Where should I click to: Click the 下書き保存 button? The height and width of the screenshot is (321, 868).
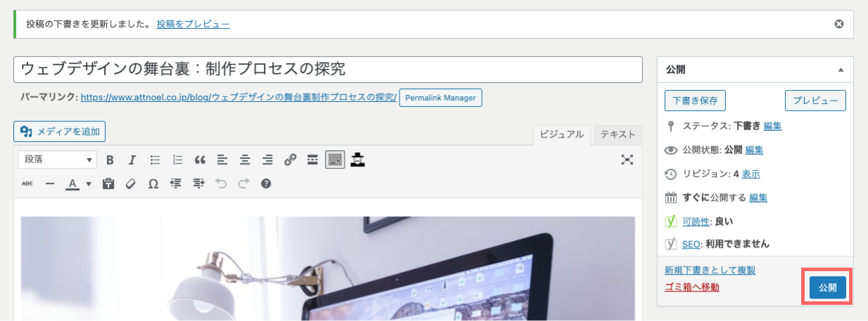point(695,100)
